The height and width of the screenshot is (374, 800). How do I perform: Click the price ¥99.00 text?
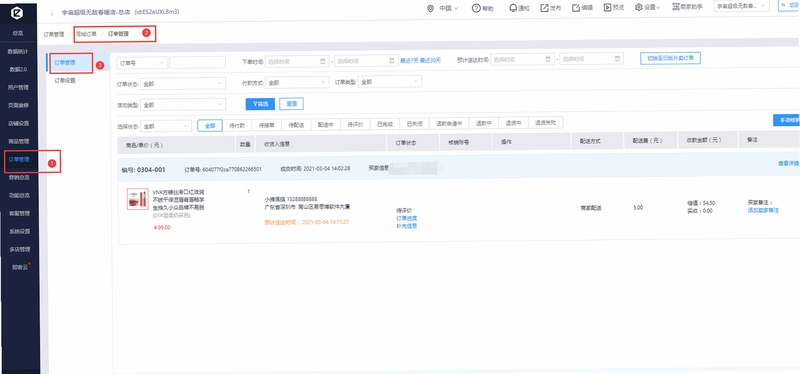[162, 228]
